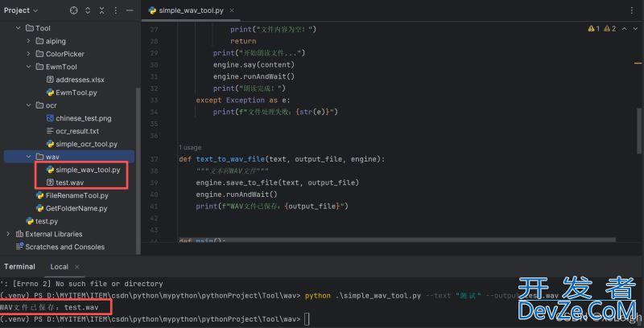644x328 pixels.
Task: Open the Project panel options menu (three dots)
Action: (x=116, y=10)
